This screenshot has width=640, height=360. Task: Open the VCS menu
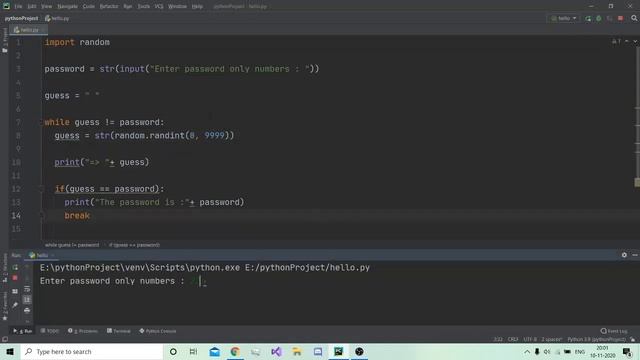click(x=159, y=7)
